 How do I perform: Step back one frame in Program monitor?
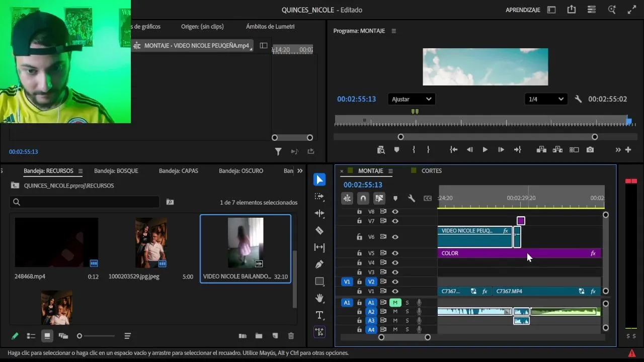[469, 150]
